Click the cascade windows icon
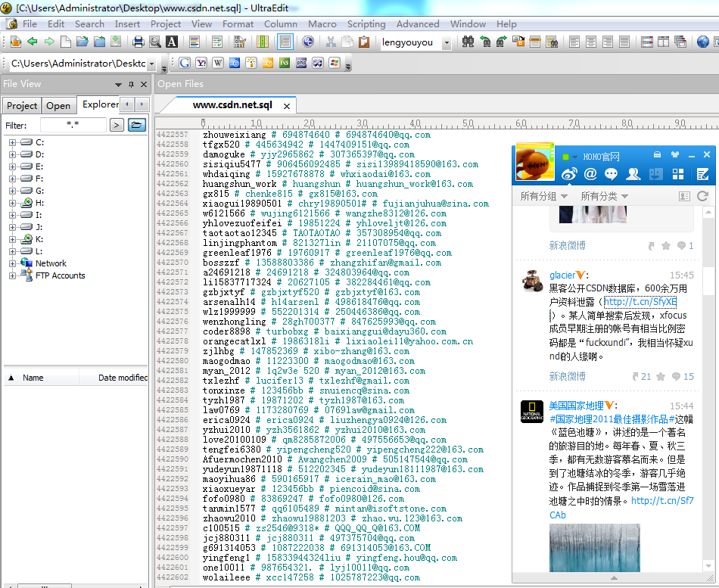Screen dimensions: 719x588 (680, 42)
